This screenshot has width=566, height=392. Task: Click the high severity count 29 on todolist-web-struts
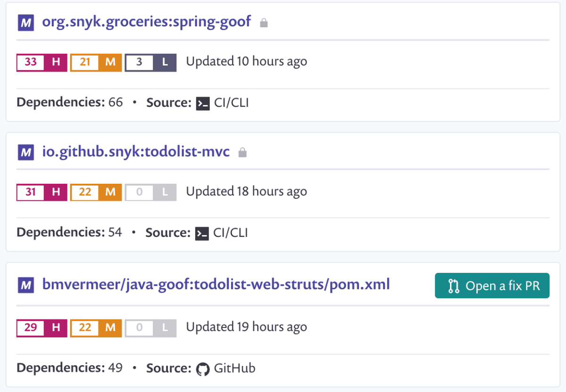(x=41, y=328)
